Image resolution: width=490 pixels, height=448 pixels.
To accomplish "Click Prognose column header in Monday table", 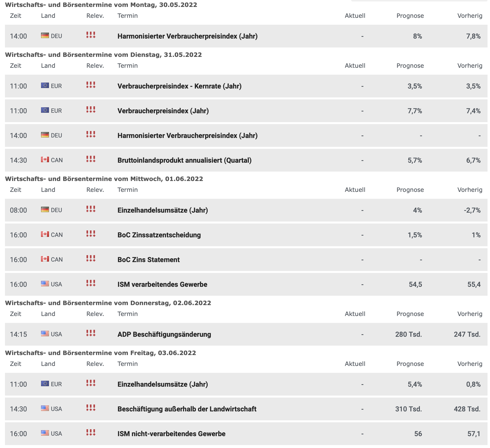I will [410, 16].
